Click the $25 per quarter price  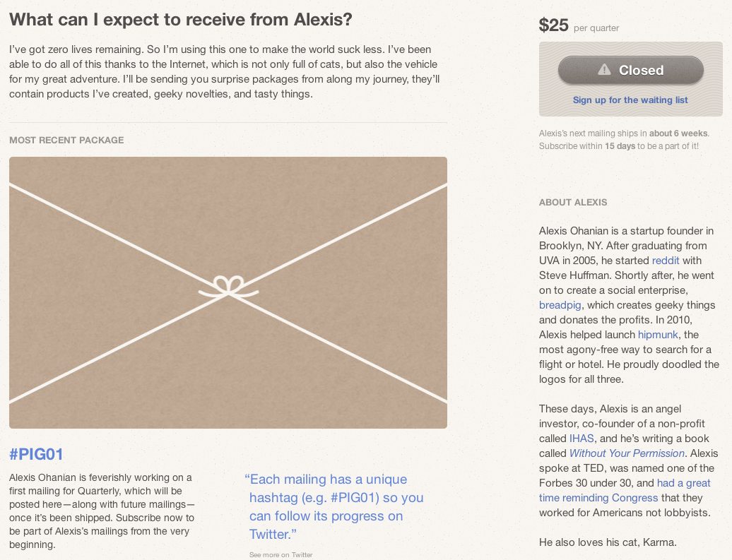pos(579,26)
